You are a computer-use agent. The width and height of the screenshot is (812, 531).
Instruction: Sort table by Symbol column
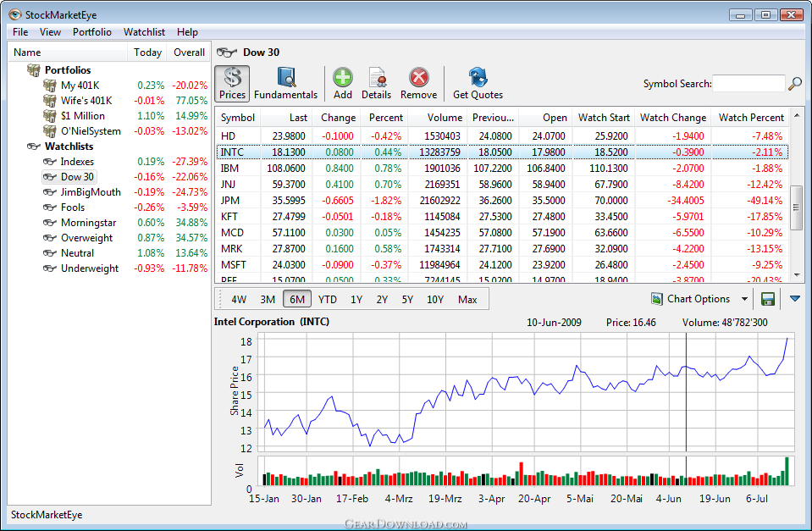pyautogui.click(x=238, y=118)
